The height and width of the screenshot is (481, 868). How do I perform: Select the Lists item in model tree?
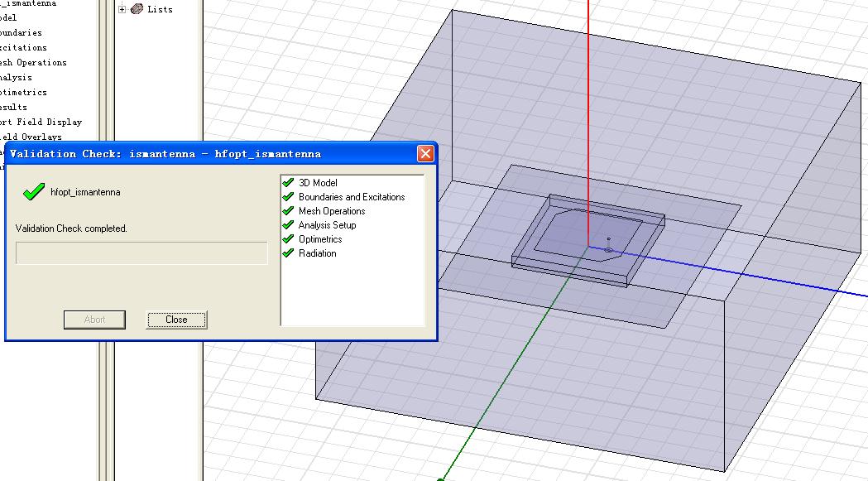pos(160,9)
